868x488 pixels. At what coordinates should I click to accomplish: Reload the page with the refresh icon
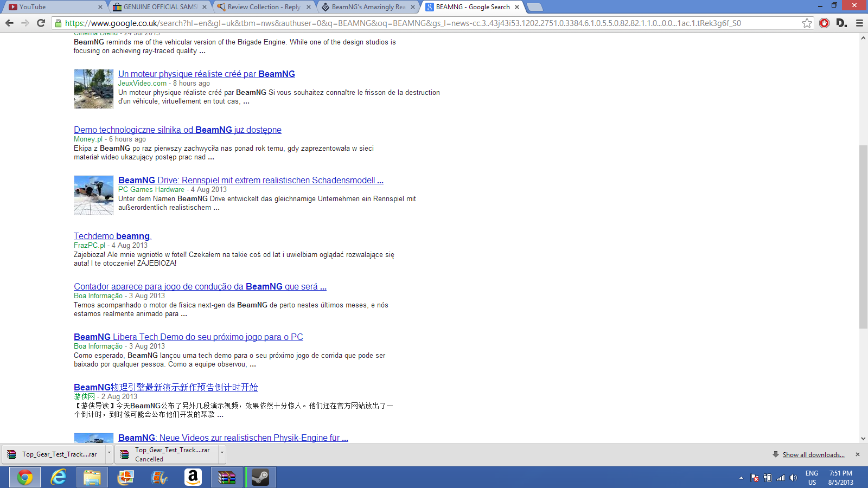[41, 23]
